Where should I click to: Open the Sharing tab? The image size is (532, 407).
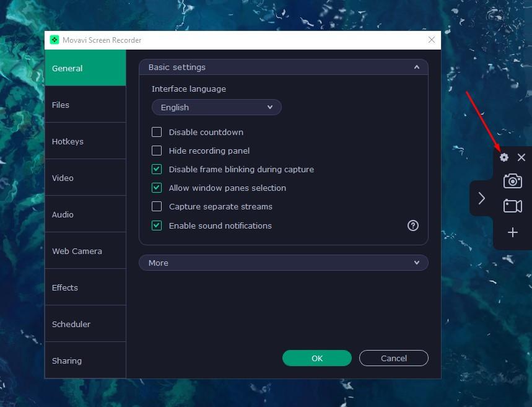click(x=85, y=360)
